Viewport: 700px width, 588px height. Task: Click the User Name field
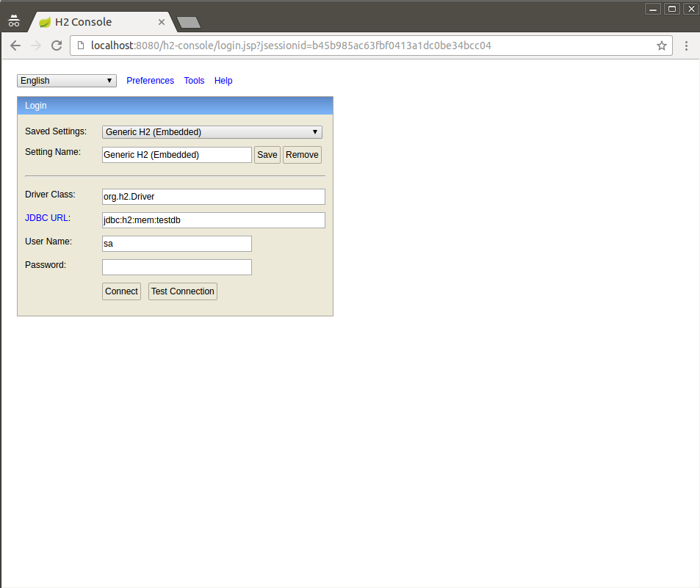tap(177, 244)
